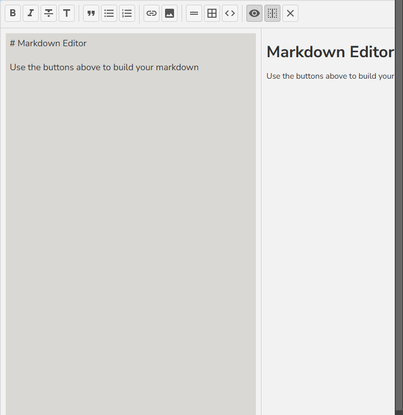
Task: Apply bold formatting with B button
Action: click(13, 13)
